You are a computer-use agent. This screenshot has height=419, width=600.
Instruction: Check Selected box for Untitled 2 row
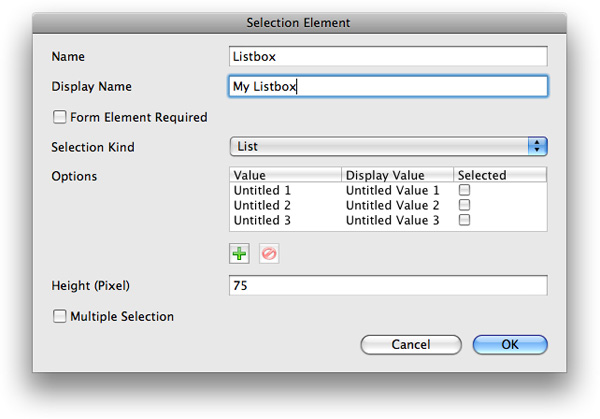(464, 205)
